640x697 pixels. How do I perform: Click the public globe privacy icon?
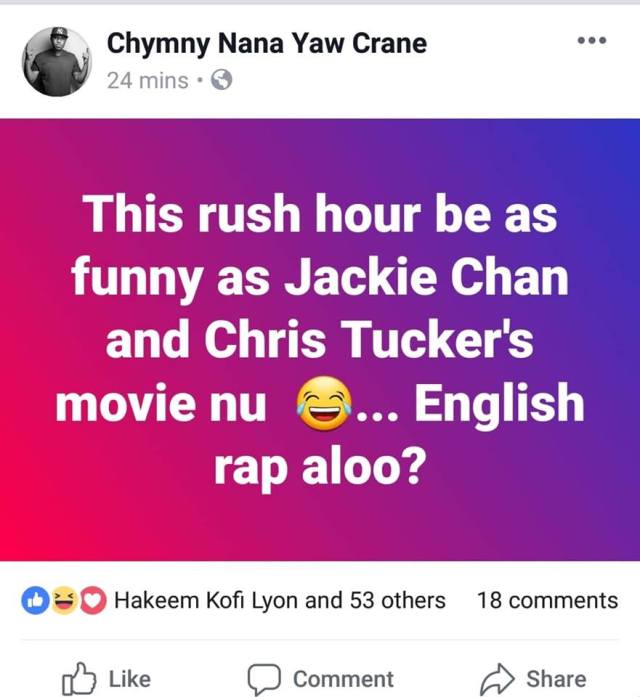point(221,80)
